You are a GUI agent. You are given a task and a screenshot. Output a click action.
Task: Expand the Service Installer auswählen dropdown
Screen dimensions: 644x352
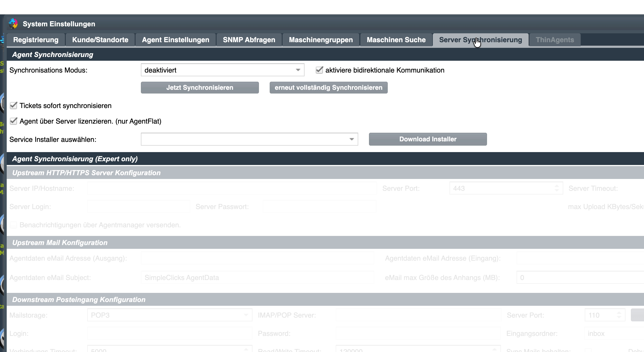(250, 139)
